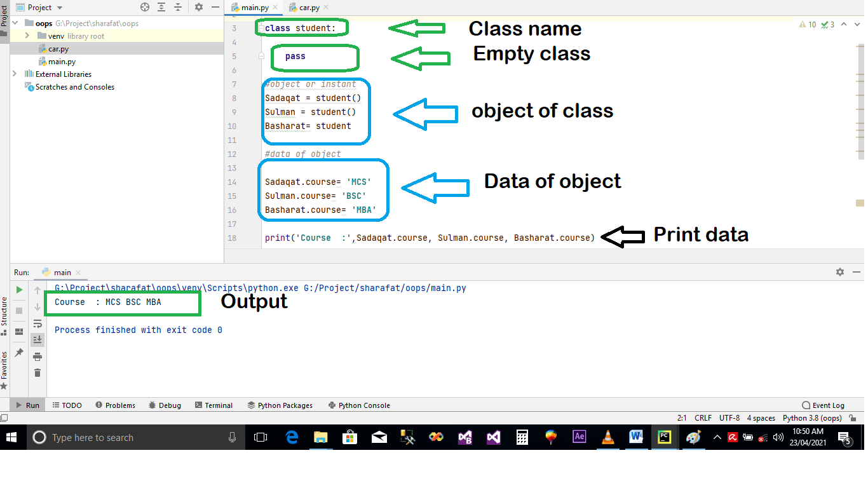Select file in Project view with crosshair icon

point(145,7)
